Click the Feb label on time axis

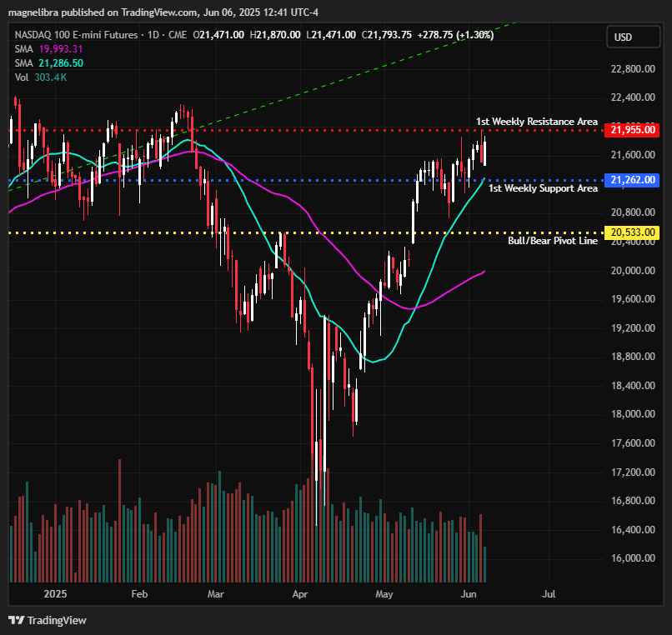(x=139, y=594)
